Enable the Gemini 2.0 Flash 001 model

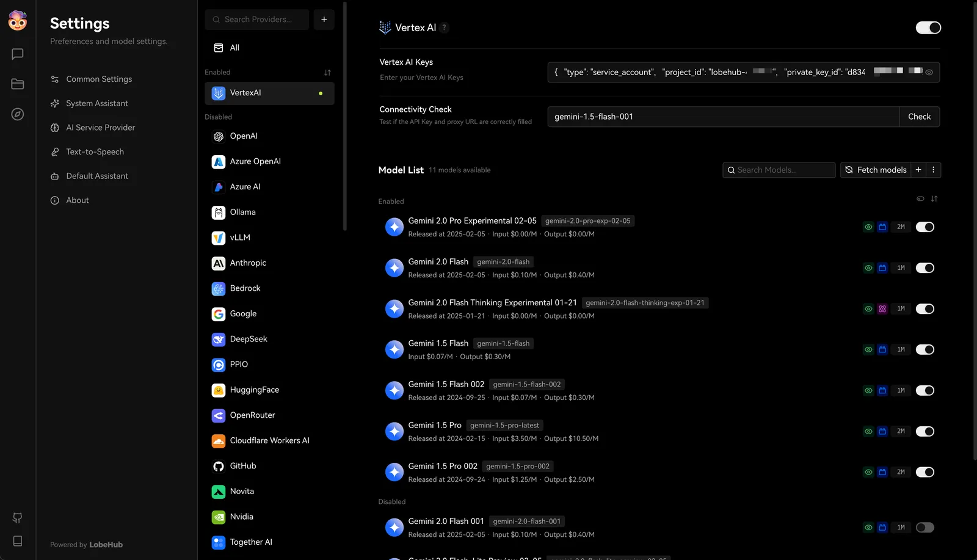pos(924,527)
